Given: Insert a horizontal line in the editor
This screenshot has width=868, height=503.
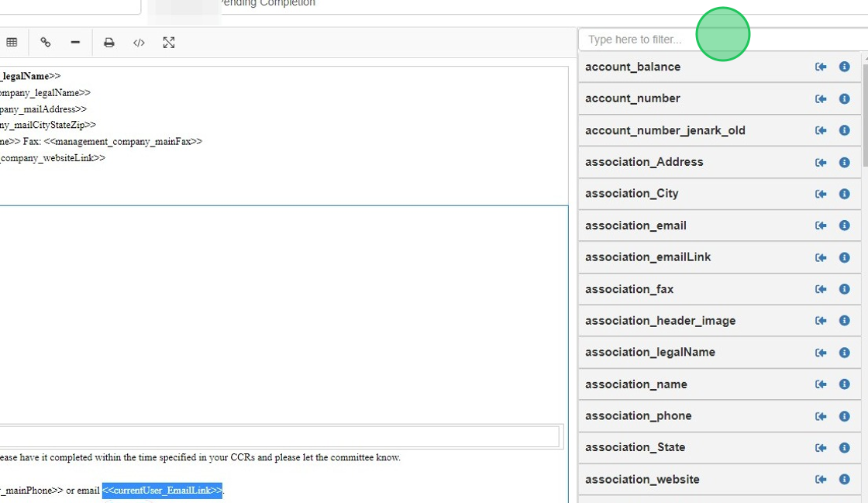Looking at the screenshot, I should coord(75,43).
